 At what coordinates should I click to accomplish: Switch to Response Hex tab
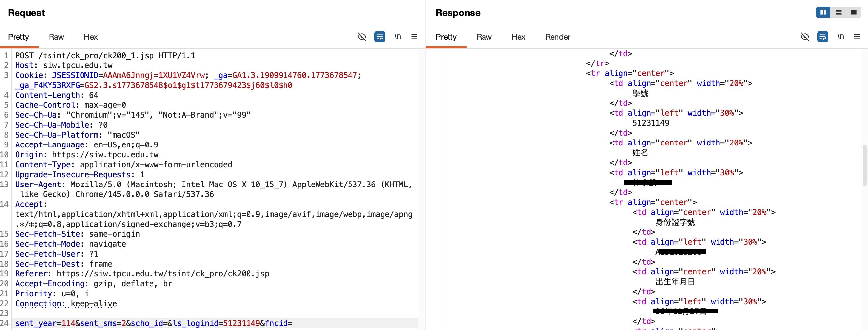[518, 37]
